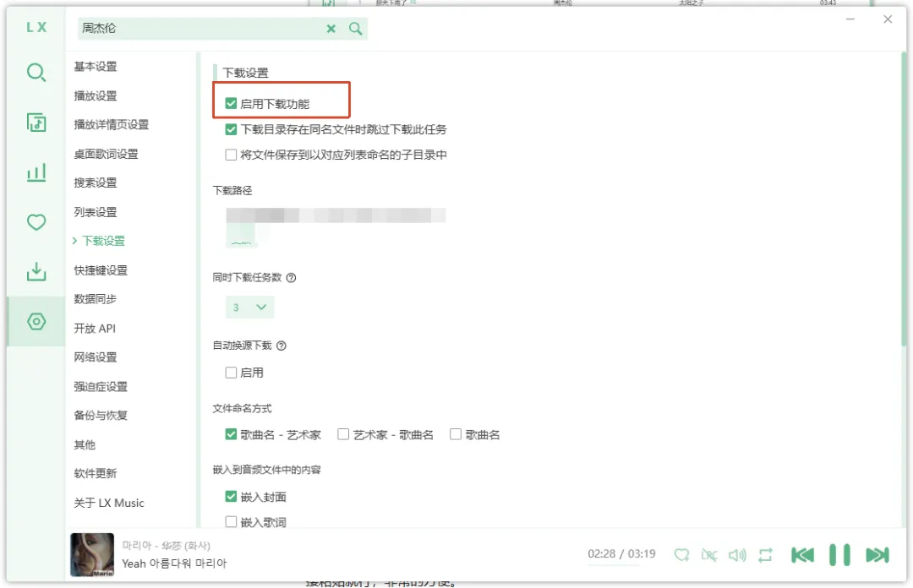Show help tooltip for 自动换源下载
Image resolution: width=913 pixels, height=588 pixels.
(x=282, y=346)
